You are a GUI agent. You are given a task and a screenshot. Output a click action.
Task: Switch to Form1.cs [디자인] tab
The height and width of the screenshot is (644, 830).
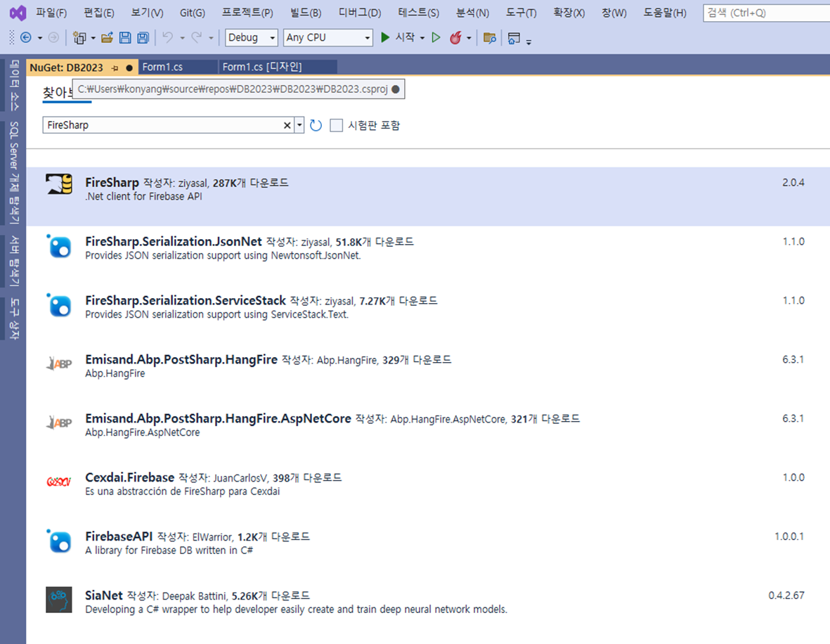pos(278,67)
